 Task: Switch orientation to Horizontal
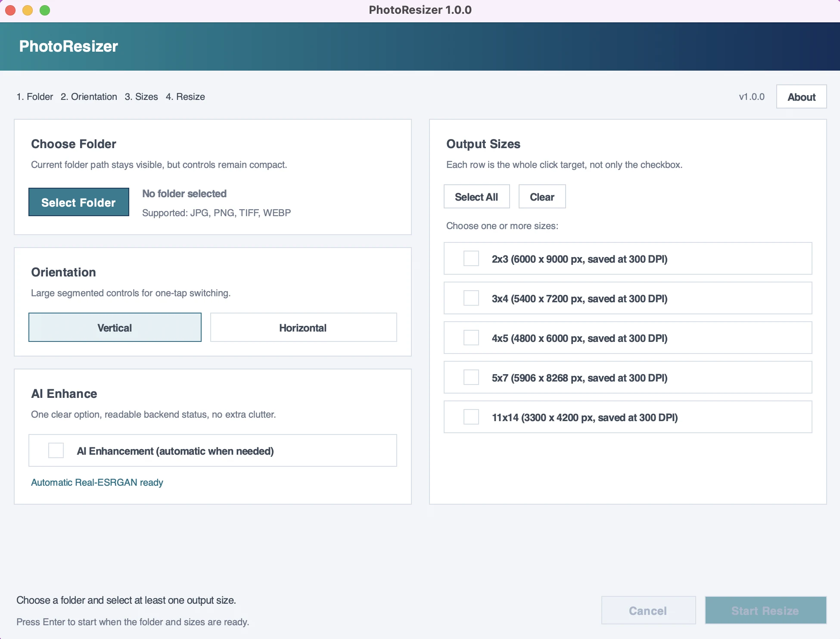click(303, 327)
